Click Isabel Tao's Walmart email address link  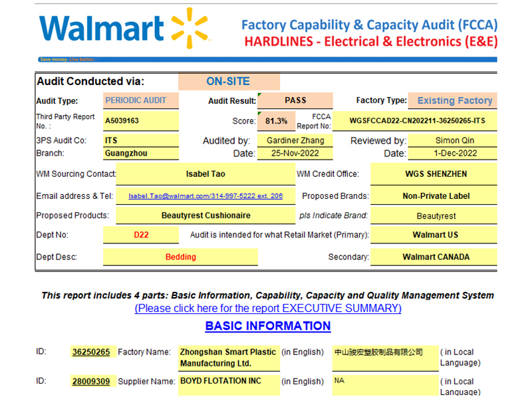(205, 196)
